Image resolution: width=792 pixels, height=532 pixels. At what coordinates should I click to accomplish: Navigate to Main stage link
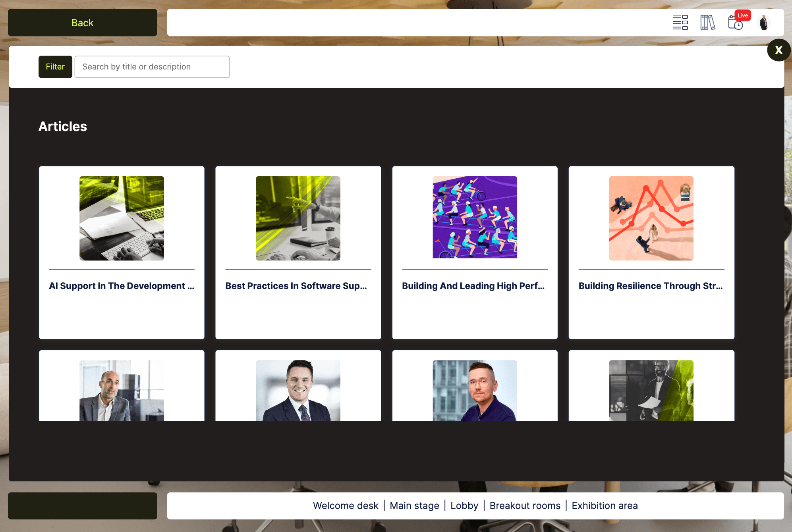(x=414, y=505)
